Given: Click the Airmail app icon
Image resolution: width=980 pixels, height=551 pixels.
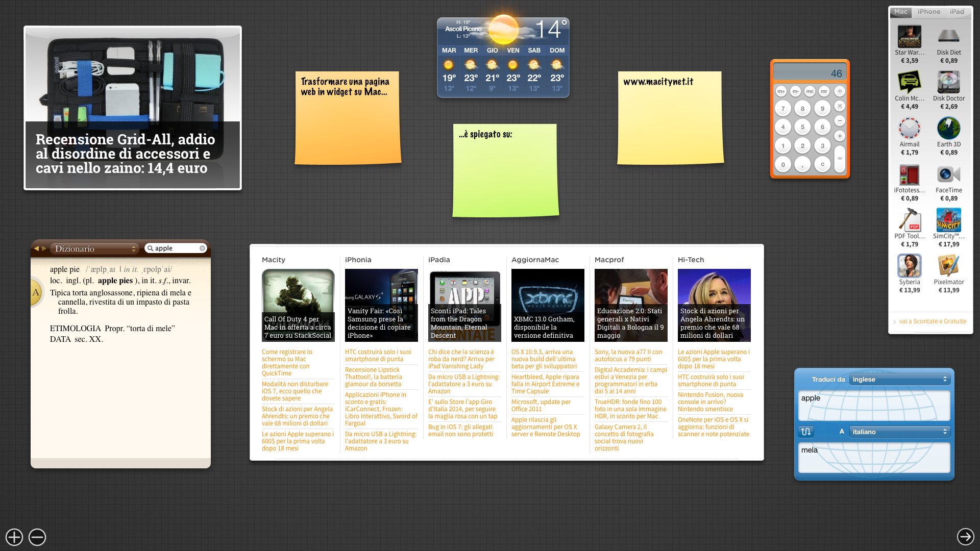Looking at the screenshot, I should [909, 129].
